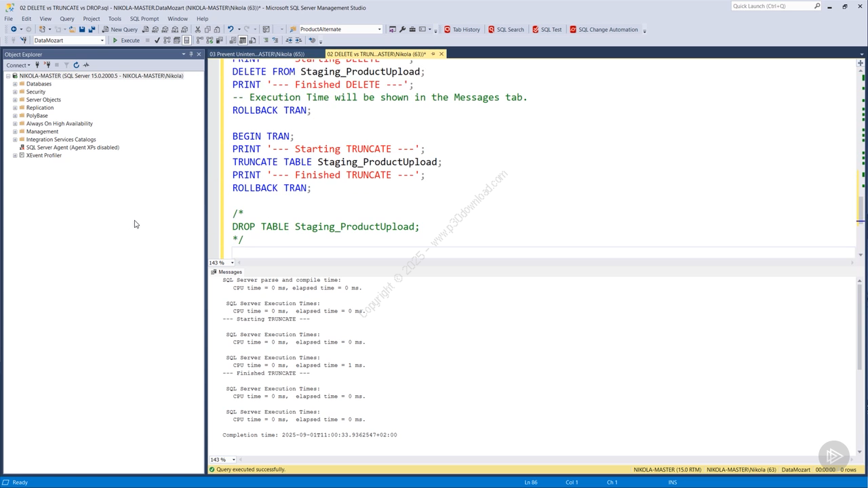The width and height of the screenshot is (868, 488).
Task: Click the Cut scissors icon
Action: point(198,30)
